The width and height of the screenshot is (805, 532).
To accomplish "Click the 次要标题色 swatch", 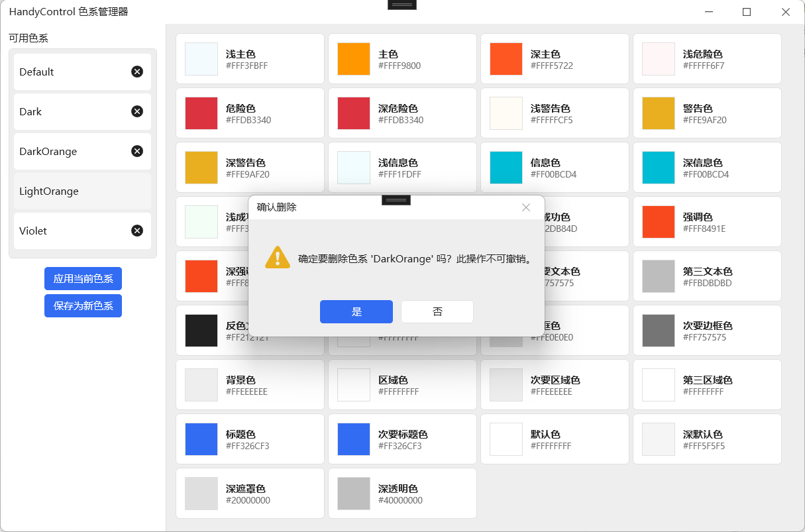I will tap(354, 439).
